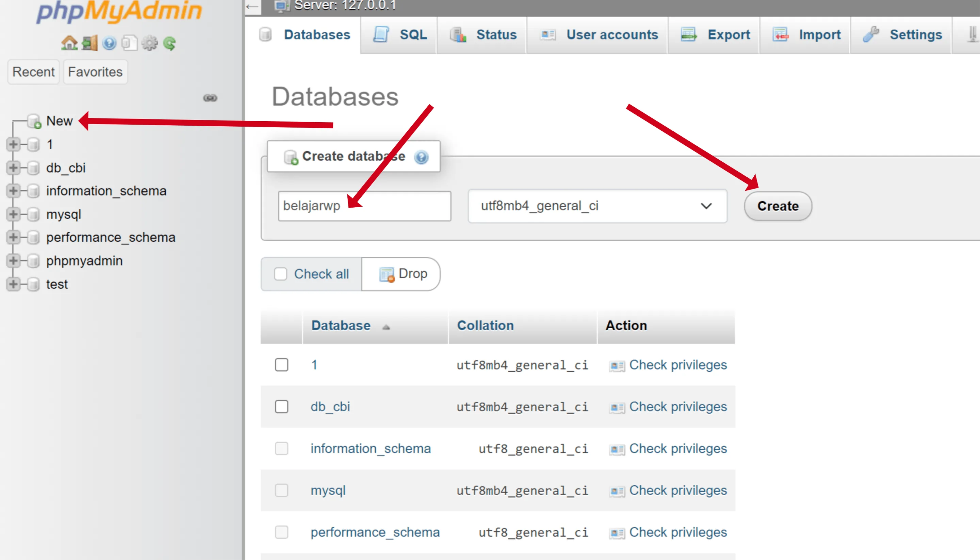This screenshot has height=560, width=980.
Task: Click Check privileges for database 1
Action: [x=678, y=365]
